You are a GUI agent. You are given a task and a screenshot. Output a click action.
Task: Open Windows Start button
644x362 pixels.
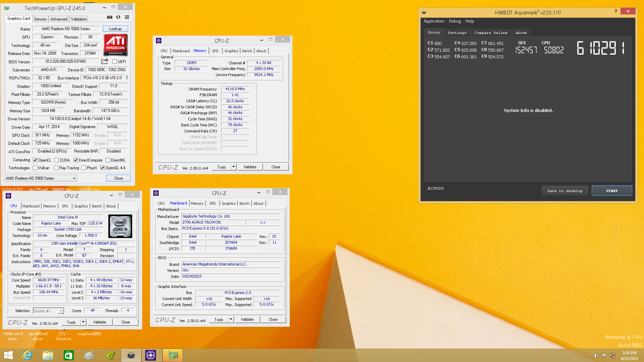coord(8,355)
